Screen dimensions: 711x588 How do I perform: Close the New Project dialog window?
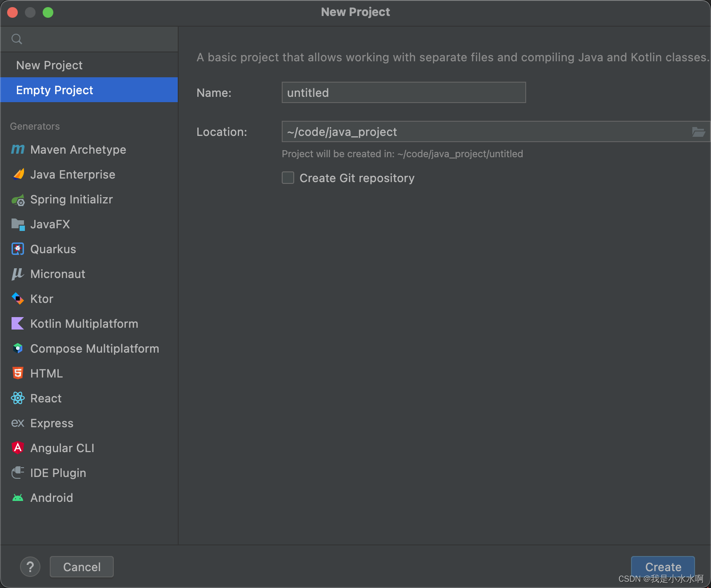pyautogui.click(x=12, y=12)
